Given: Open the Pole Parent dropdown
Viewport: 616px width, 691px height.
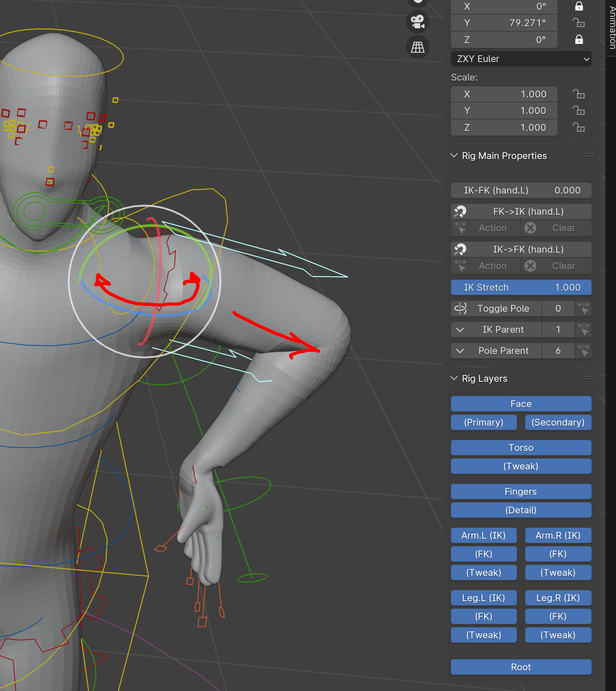Looking at the screenshot, I should click(x=496, y=351).
